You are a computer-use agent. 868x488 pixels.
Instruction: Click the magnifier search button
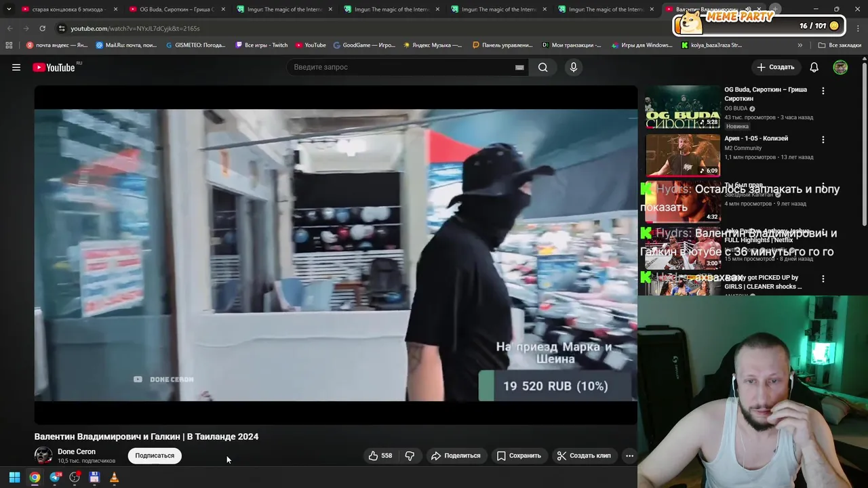pos(542,67)
